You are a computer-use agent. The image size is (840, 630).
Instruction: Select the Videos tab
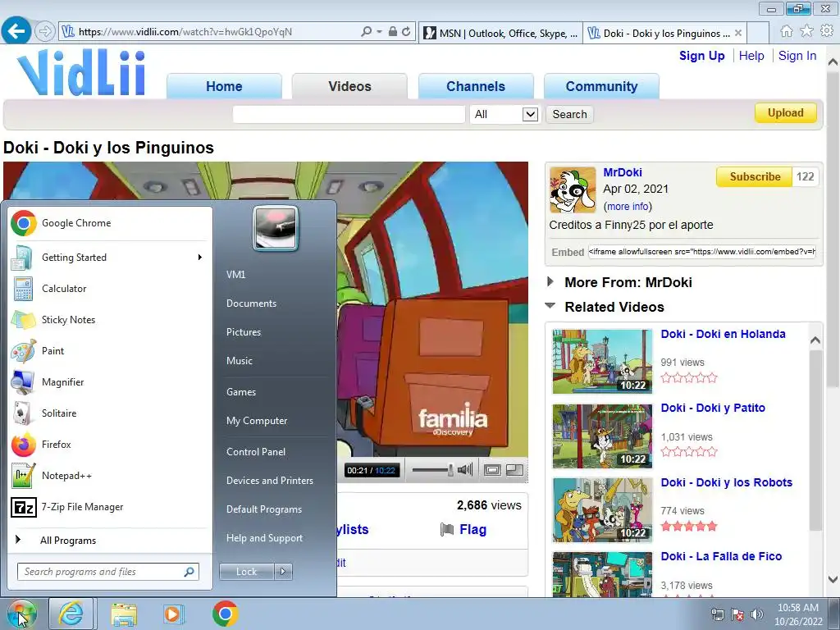pyautogui.click(x=349, y=86)
